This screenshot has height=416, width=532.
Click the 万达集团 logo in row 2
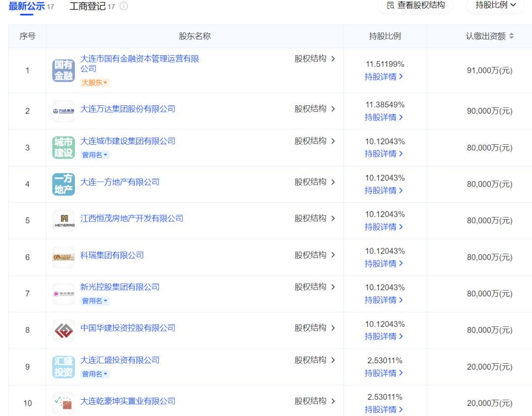[64, 111]
